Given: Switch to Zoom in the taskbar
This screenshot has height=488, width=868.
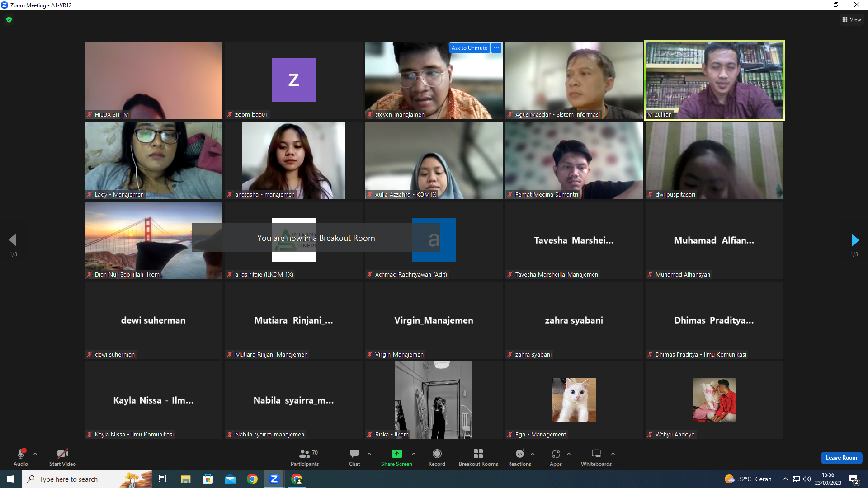Looking at the screenshot, I should 274,479.
